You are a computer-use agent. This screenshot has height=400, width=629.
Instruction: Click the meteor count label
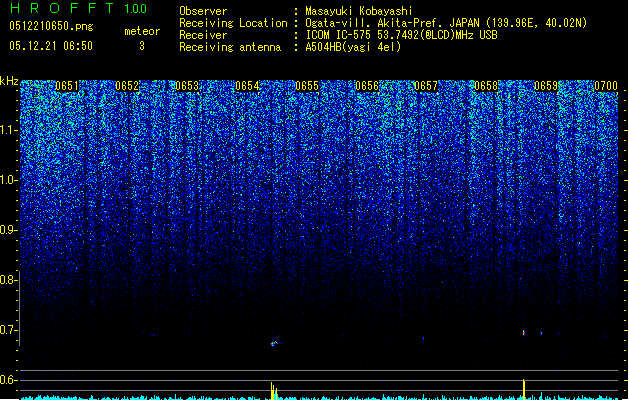coord(142,31)
